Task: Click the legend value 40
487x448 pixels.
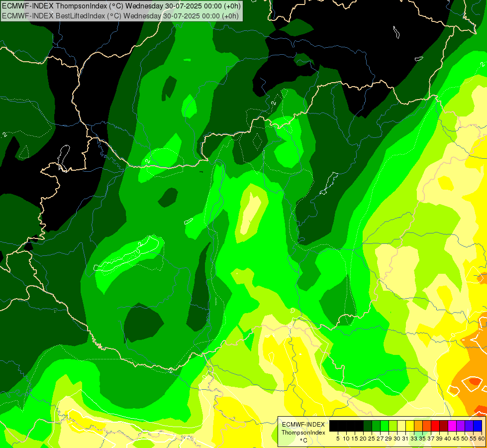Action: pos(448,439)
